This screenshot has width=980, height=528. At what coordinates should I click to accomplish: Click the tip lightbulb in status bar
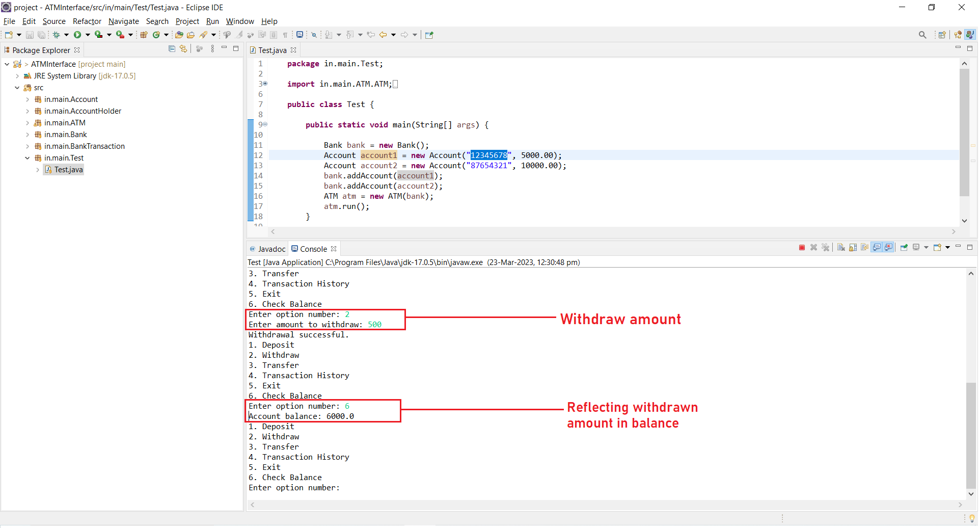click(972, 518)
